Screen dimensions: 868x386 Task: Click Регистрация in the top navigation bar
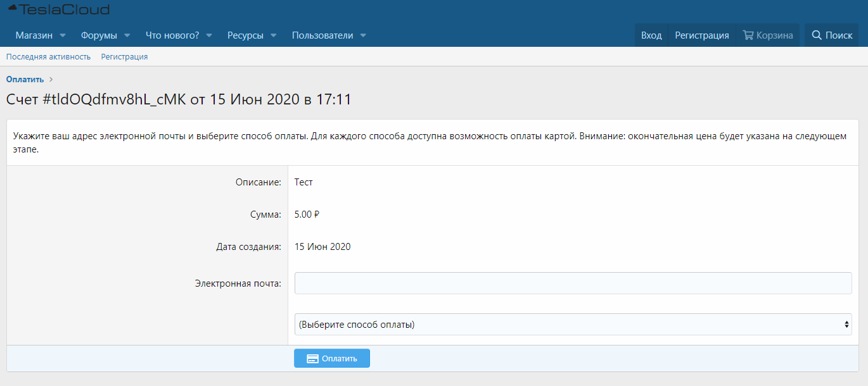[x=701, y=35]
